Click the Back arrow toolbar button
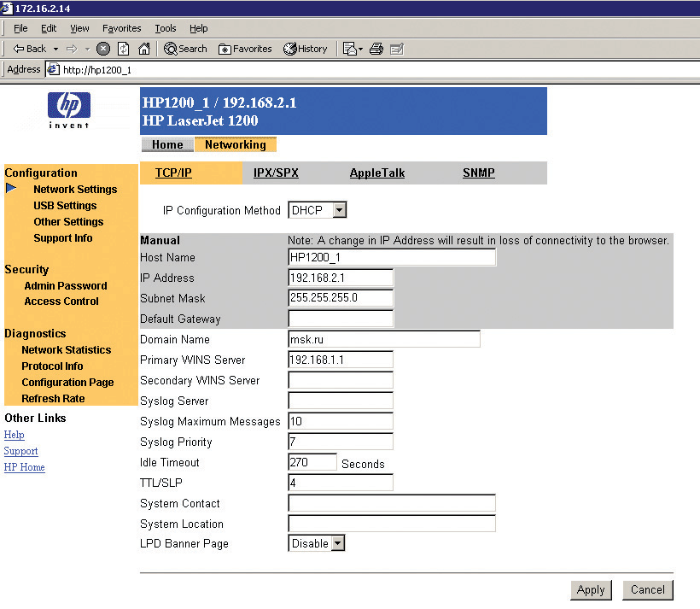 [x=30, y=49]
